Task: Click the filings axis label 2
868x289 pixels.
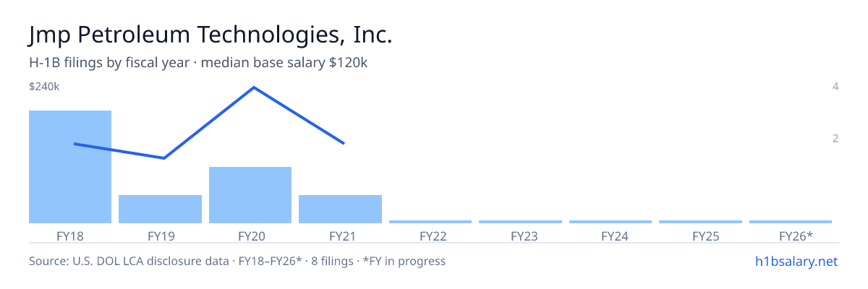Action: pyautogui.click(x=835, y=138)
